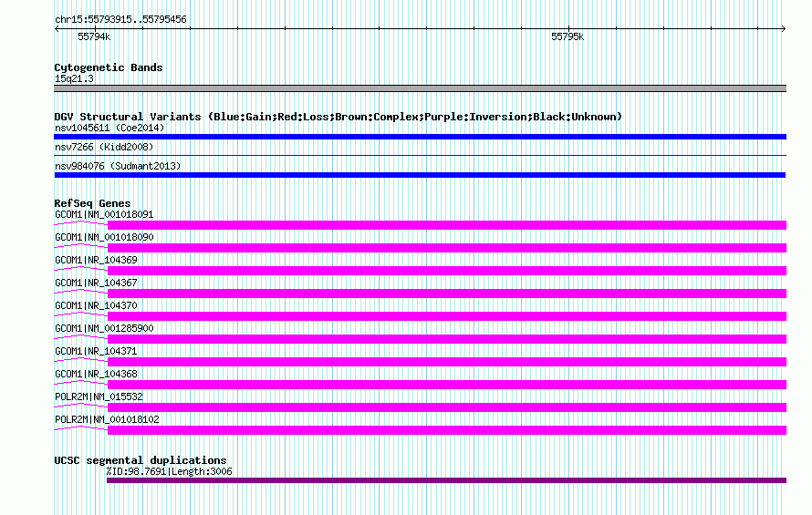
Task: Click the GCOM1|NM_001018091 label
Action: 104,214
